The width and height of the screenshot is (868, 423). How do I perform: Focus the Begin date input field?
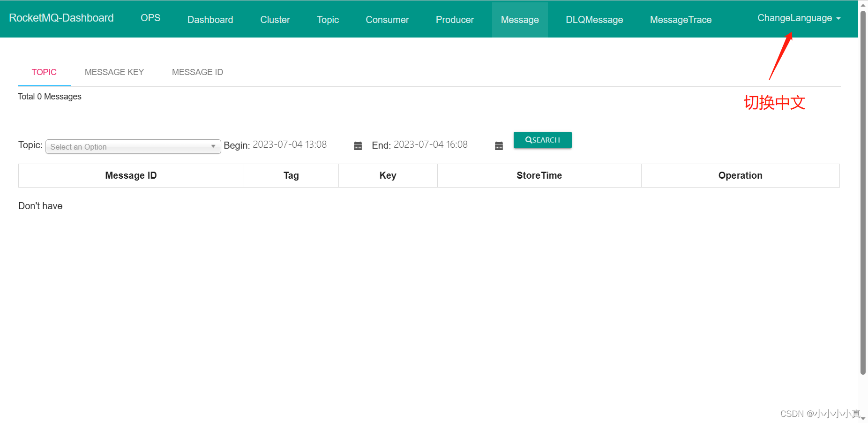pos(299,145)
